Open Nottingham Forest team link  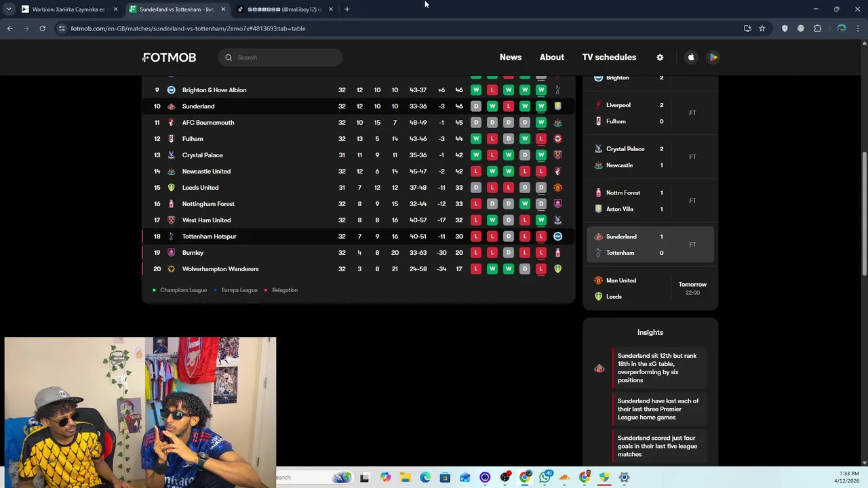coord(208,204)
